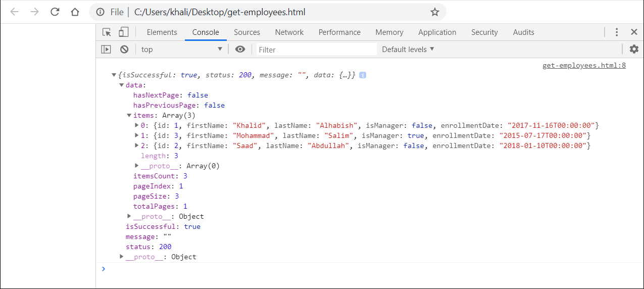The width and height of the screenshot is (644, 289).
Task: Go back to the previous page
Action: tap(14, 12)
